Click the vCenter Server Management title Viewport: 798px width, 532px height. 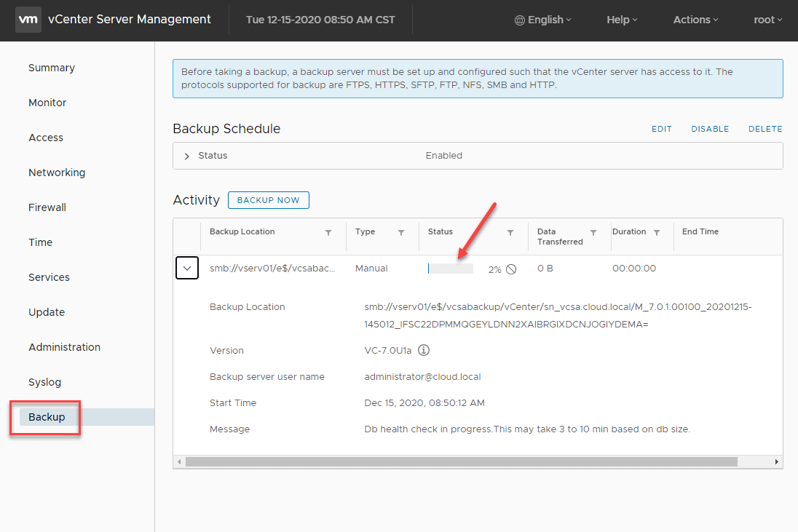point(130,20)
